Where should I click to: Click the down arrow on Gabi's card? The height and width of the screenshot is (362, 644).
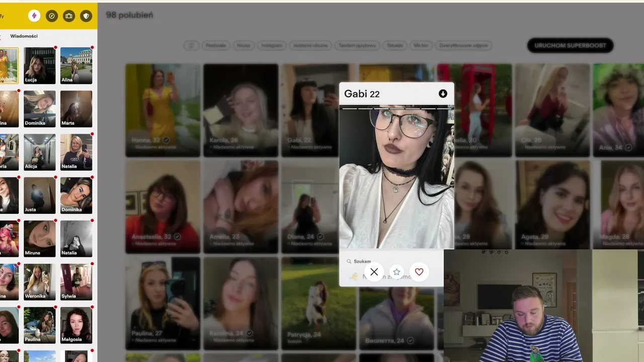coord(443,94)
